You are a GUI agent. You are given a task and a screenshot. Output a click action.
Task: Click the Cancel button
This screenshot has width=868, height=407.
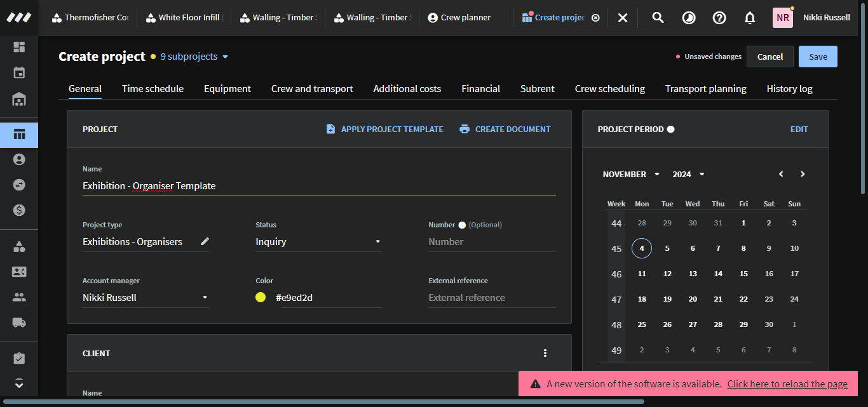tap(770, 57)
